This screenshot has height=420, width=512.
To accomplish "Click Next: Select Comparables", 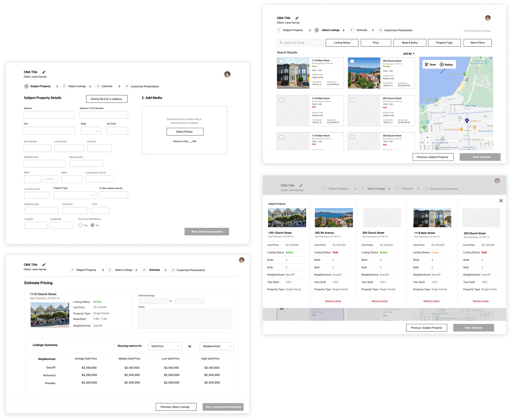I will (x=207, y=232).
